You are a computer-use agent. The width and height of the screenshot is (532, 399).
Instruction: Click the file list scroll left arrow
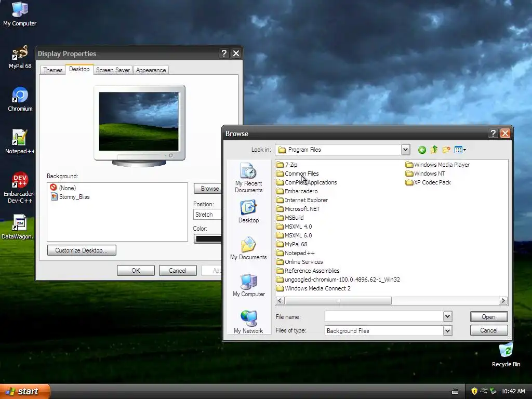tap(280, 301)
